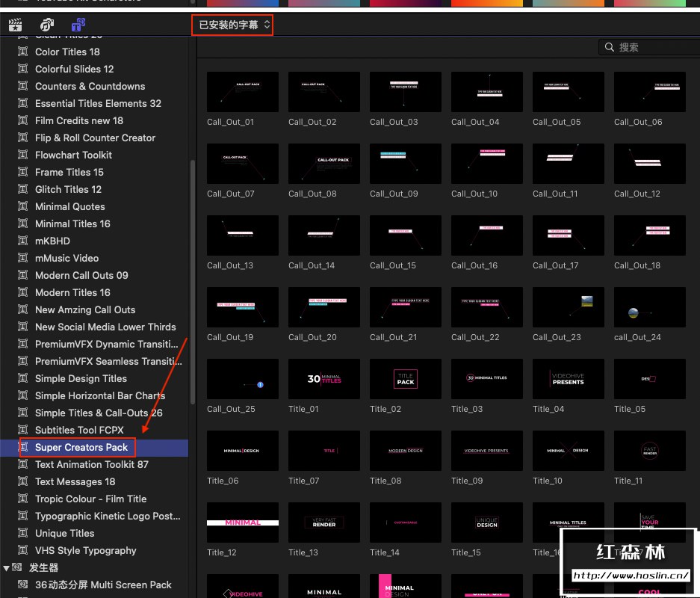This screenshot has height=598, width=700.
Task: Open Simple Design Titles category
Action: 81,379
